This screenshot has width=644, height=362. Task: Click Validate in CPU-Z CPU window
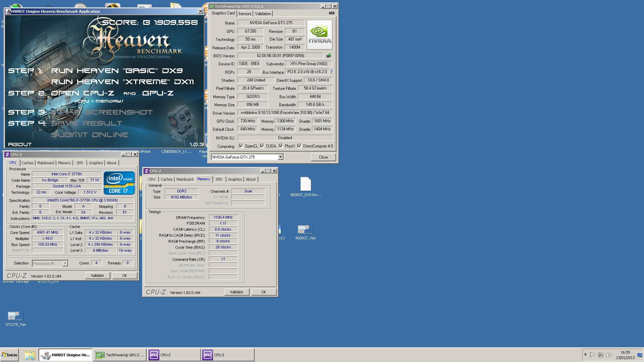click(97, 276)
